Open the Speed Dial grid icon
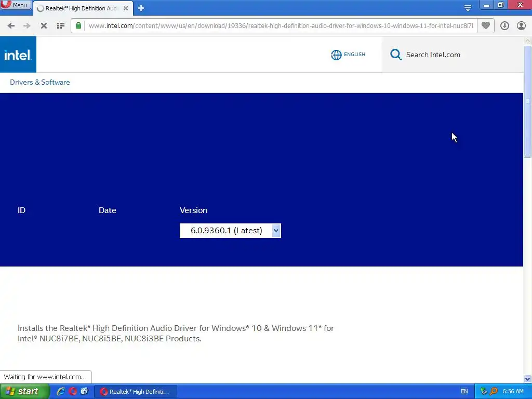This screenshot has height=399, width=532. pyautogui.click(x=61, y=26)
